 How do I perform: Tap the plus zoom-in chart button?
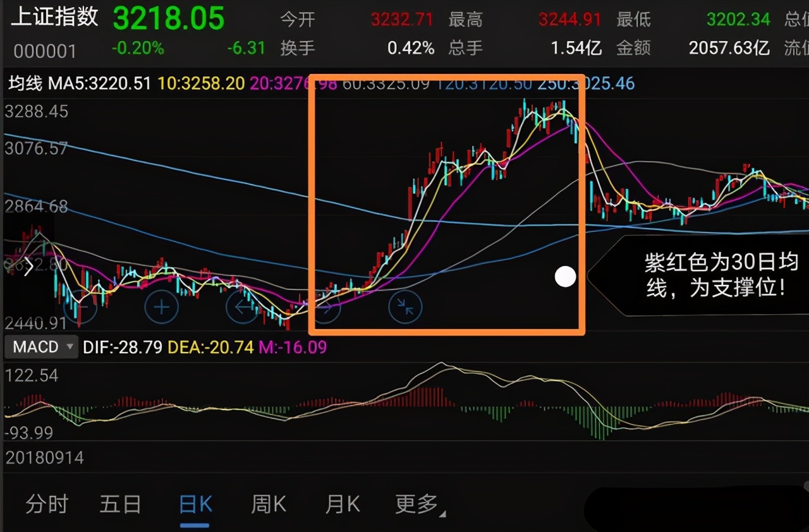click(x=162, y=308)
